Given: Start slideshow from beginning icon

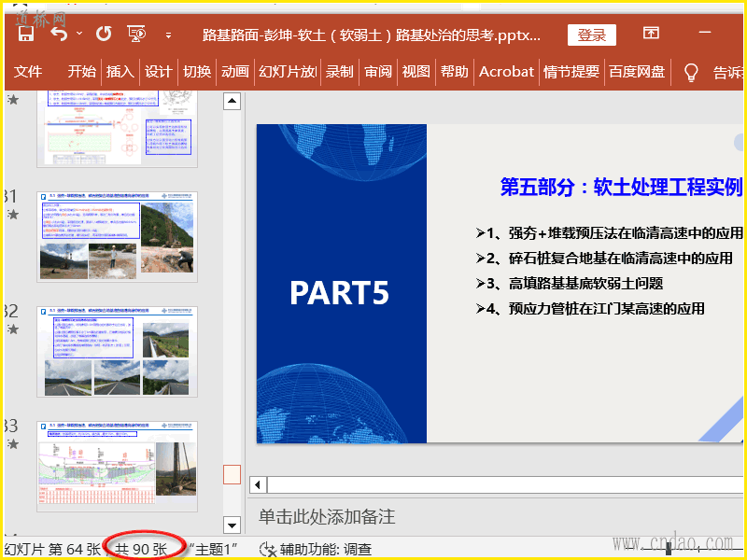Looking at the screenshot, I should [x=137, y=35].
